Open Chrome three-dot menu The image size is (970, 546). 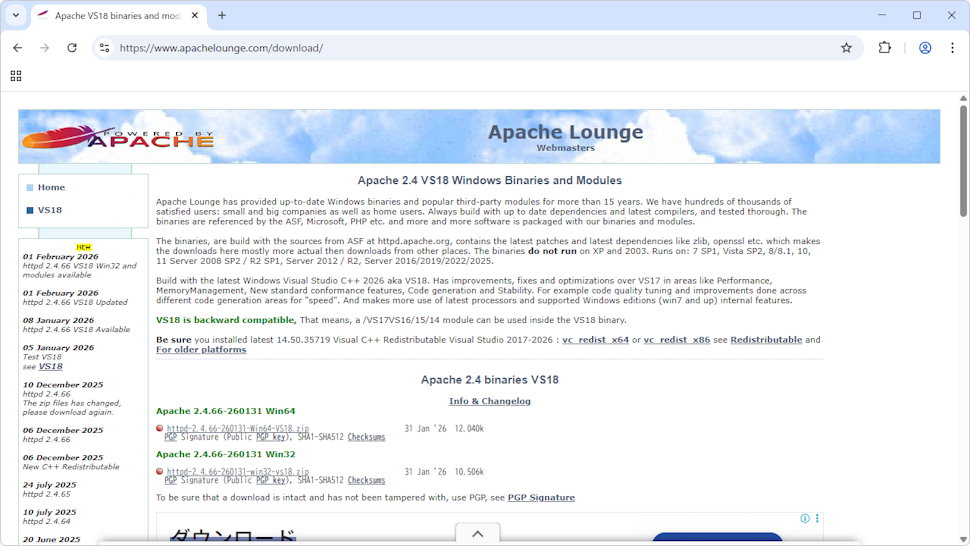tap(952, 48)
